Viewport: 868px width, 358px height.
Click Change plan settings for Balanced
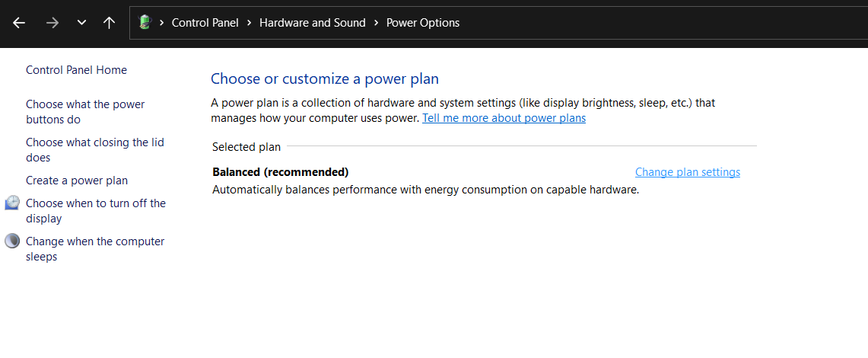(687, 172)
